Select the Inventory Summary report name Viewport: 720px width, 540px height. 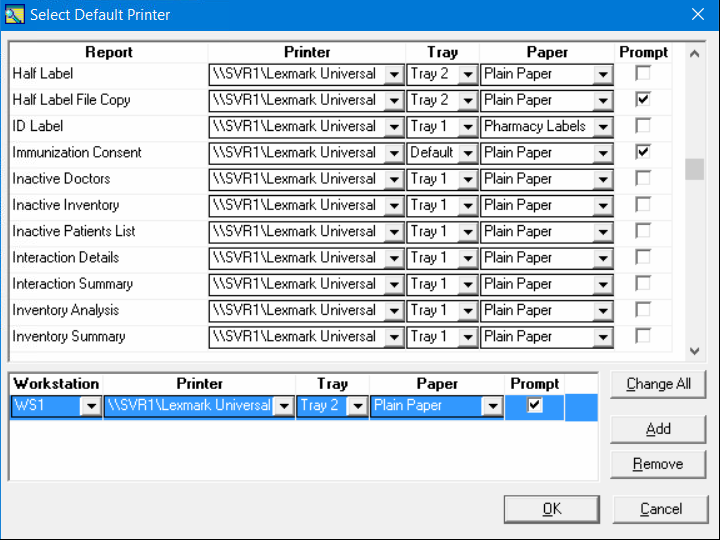pyautogui.click(x=69, y=336)
